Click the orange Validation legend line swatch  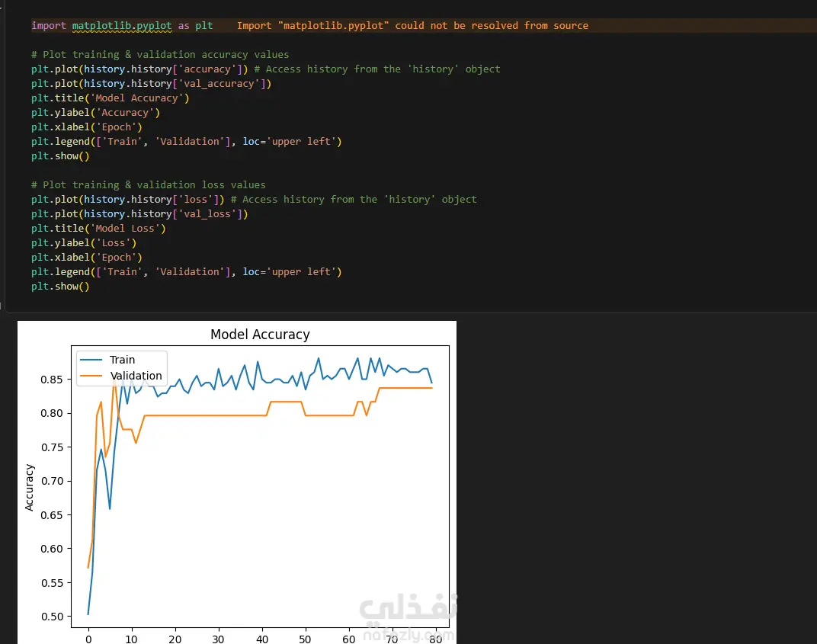[91, 376]
